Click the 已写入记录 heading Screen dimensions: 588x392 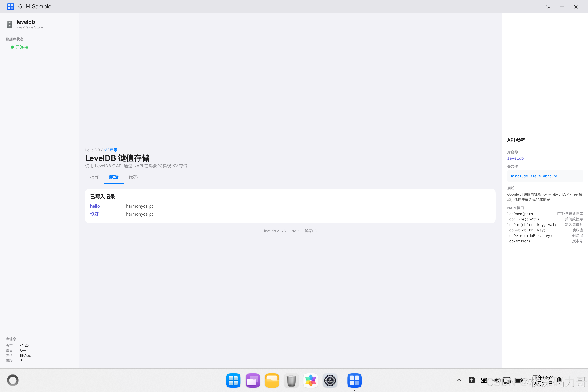103,197
